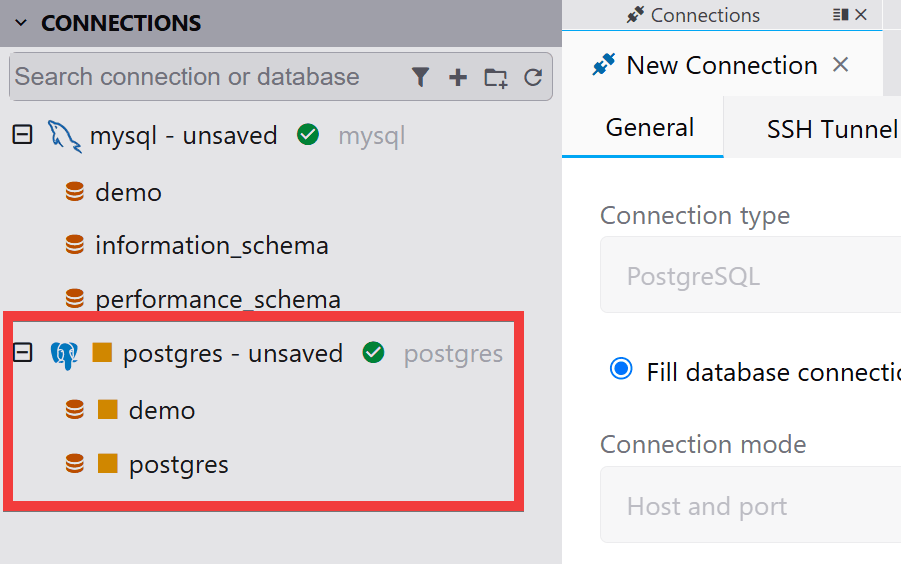
Task: Click database icon beside information_schema
Action: tap(75, 245)
